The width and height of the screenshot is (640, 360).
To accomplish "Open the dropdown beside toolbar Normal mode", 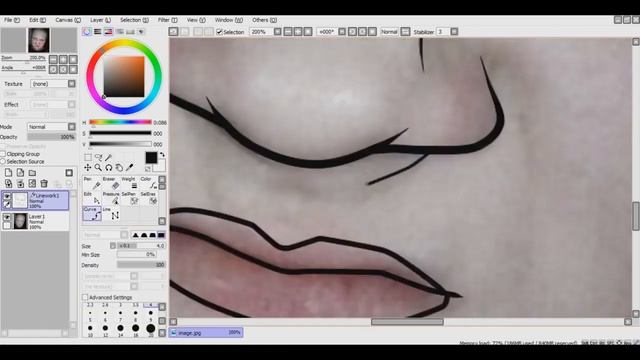I will pyautogui.click(x=405, y=31).
